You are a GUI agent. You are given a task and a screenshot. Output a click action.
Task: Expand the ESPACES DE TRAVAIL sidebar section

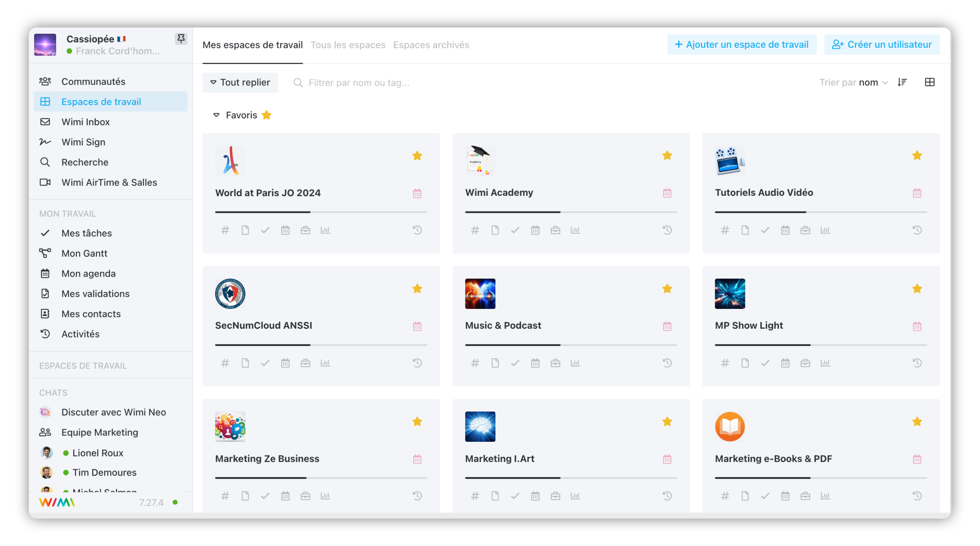pos(83,366)
